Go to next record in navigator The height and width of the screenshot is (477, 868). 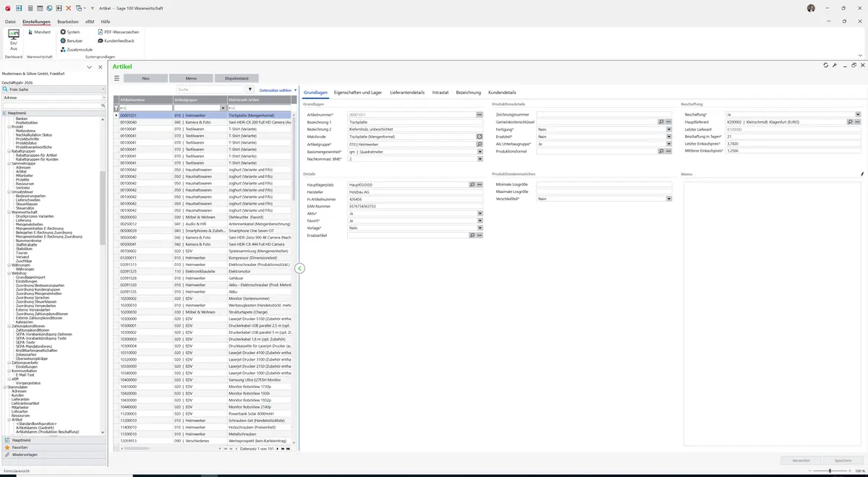(x=277, y=449)
